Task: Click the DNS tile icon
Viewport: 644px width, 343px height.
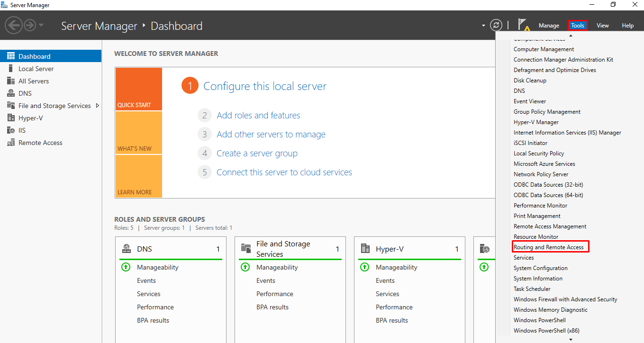Action: tap(127, 249)
